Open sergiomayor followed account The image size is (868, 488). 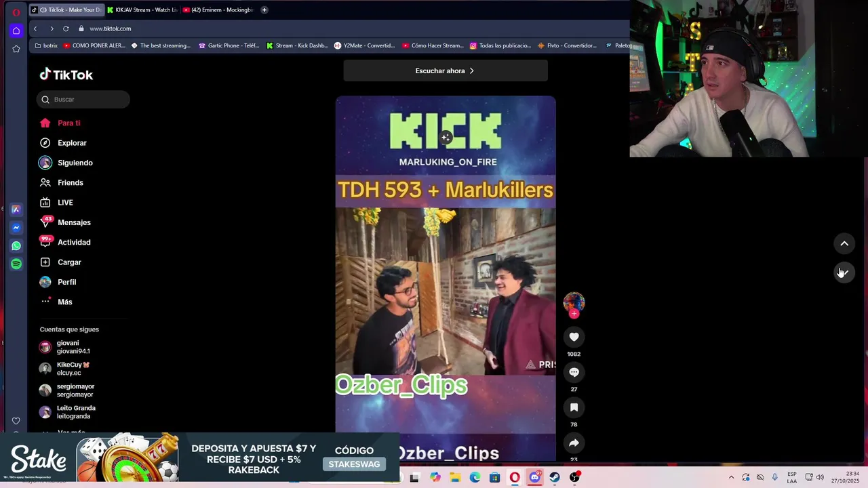pyautogui.click(x=67, y=390)
